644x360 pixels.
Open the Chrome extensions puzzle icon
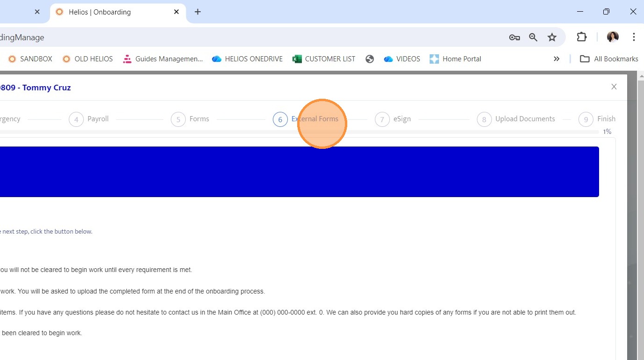click(x=581, y=37)
